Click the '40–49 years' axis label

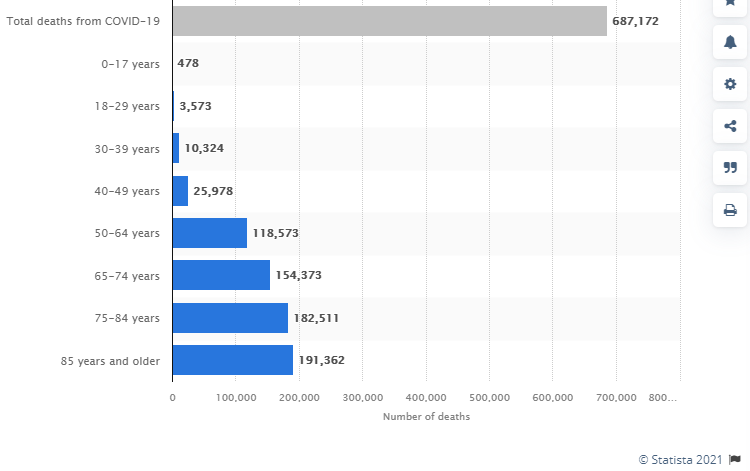(x=127, y=191)
